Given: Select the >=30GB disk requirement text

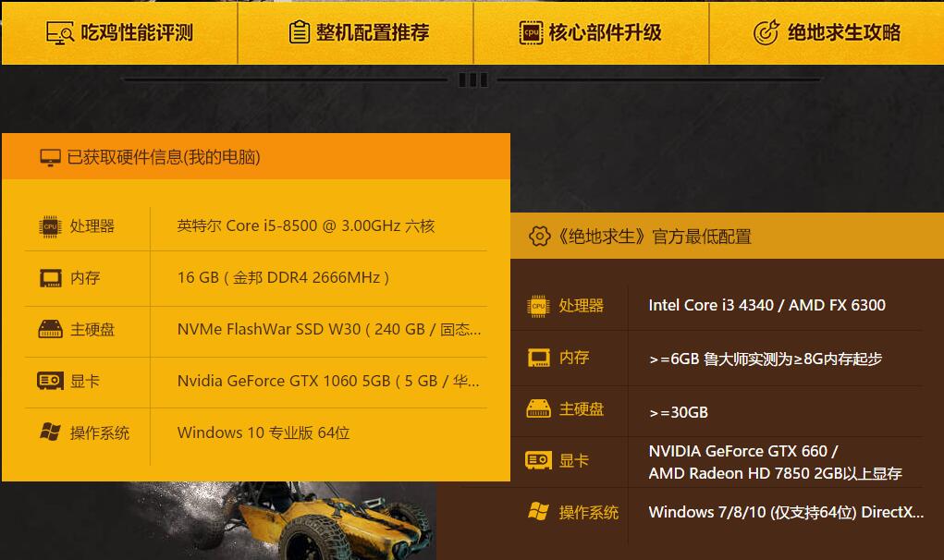Looking at the screenshot, I should 679,413.
